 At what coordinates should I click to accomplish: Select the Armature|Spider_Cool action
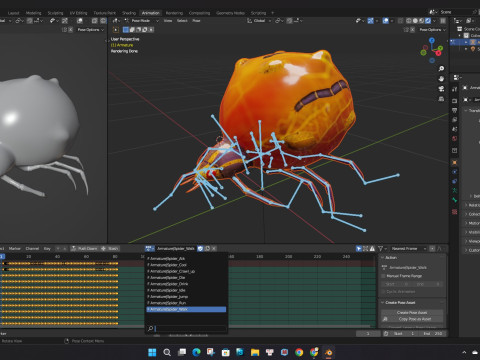[x=187, y=265]
